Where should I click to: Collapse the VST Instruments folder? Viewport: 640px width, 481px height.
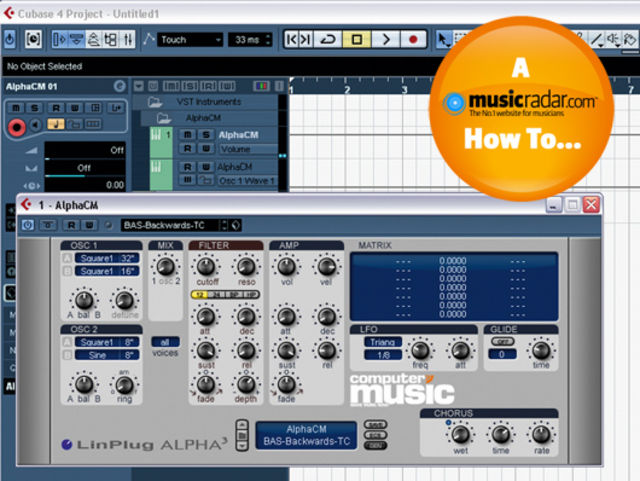coord(155,101)
